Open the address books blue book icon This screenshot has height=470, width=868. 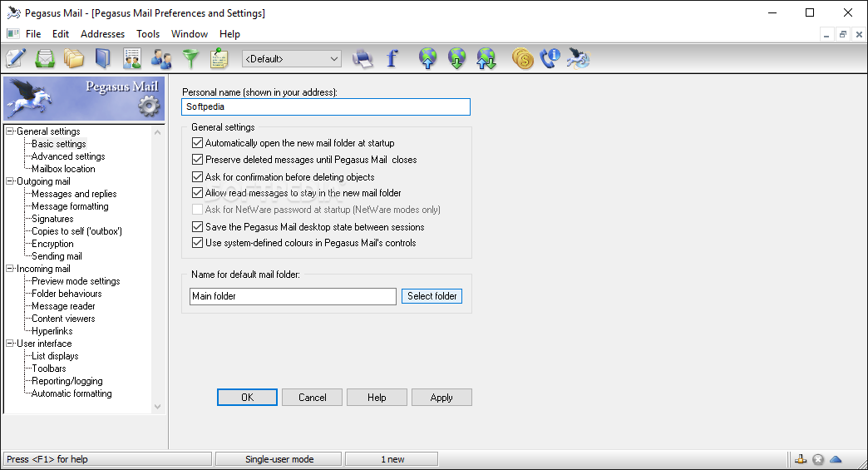103,58
